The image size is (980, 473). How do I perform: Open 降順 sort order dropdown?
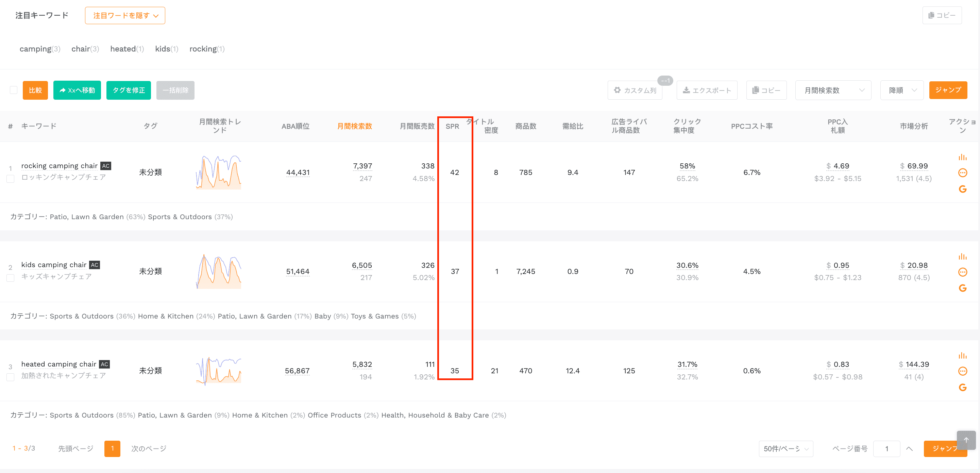[902, 90]
